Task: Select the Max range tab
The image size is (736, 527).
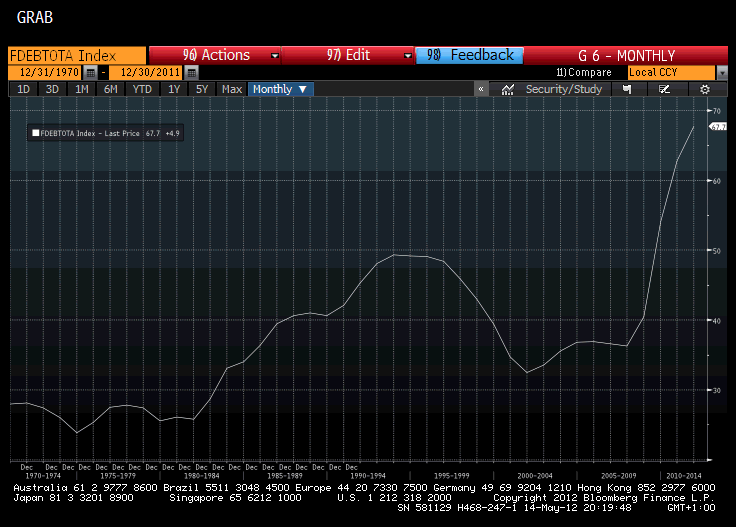Action: [x=232, y=89]
